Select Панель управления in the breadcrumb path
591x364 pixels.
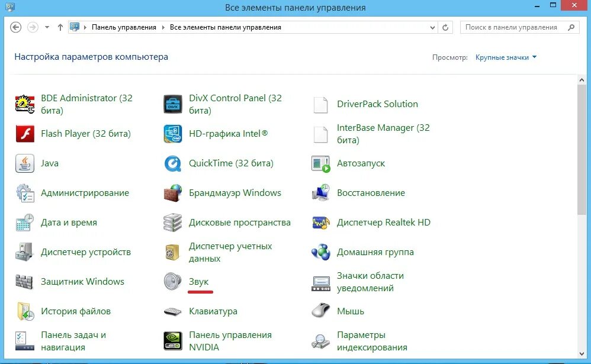124,27
